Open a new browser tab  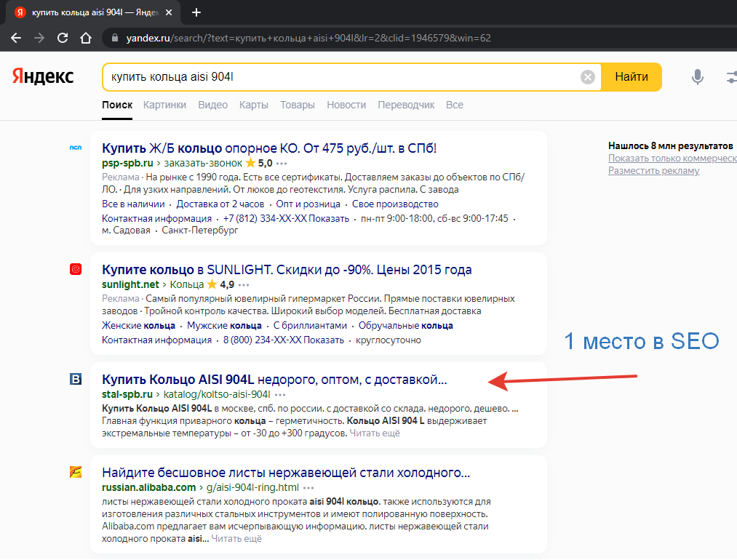(196, 12)
